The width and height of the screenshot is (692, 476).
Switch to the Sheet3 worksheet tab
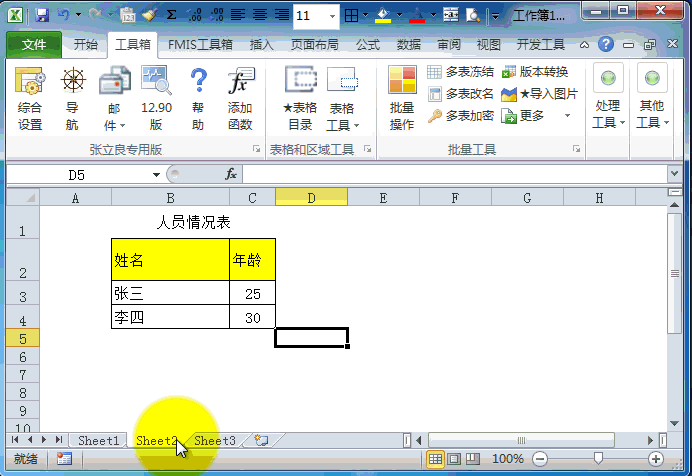215,440
